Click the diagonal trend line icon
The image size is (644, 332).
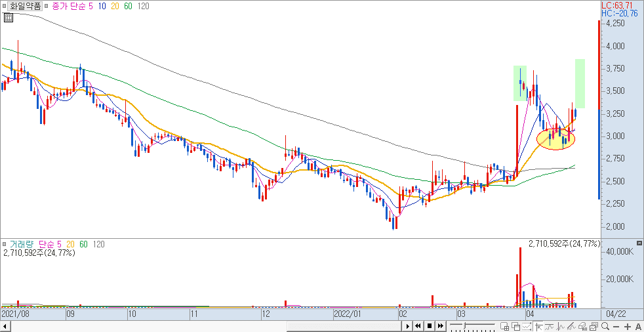point(571,327)
